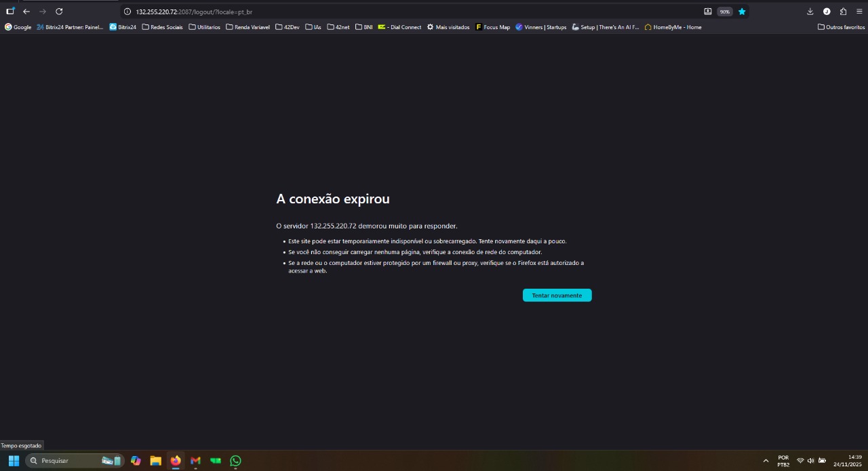Open the Firefox View icon
868x471 pixels.
tap(10, 12)
